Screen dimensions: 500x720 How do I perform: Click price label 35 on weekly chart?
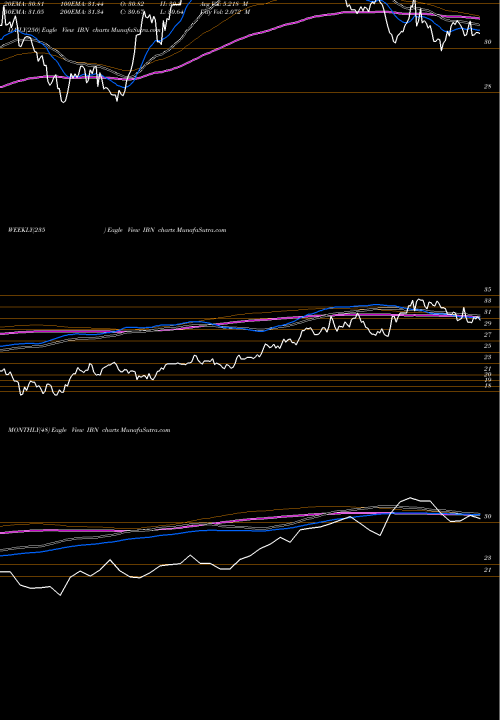click(x=488, y=290)
